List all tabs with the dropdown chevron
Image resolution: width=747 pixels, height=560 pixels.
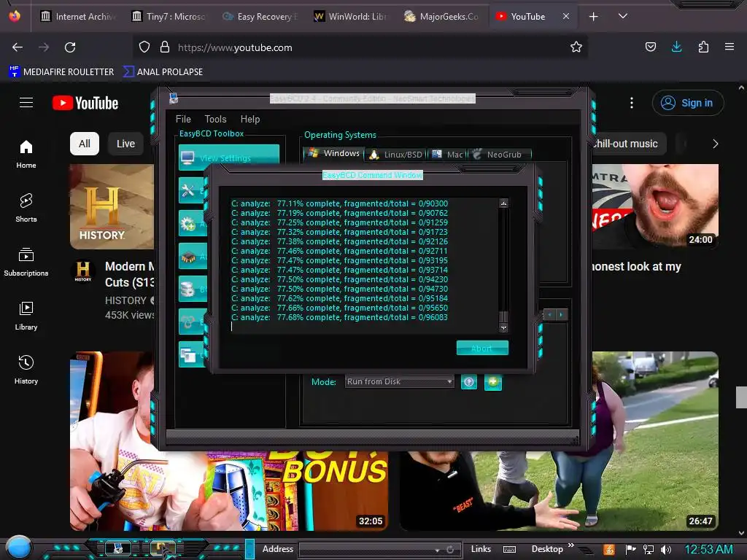coord(623,16)
